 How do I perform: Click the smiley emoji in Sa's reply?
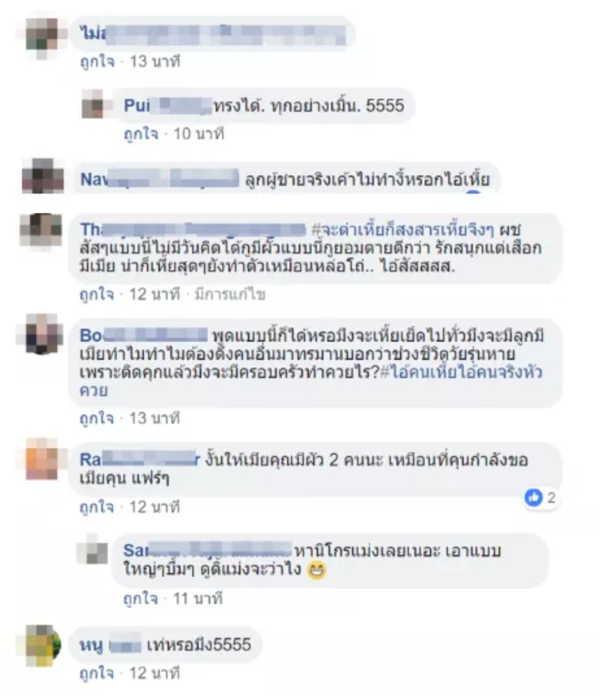[x=317, y=571]
